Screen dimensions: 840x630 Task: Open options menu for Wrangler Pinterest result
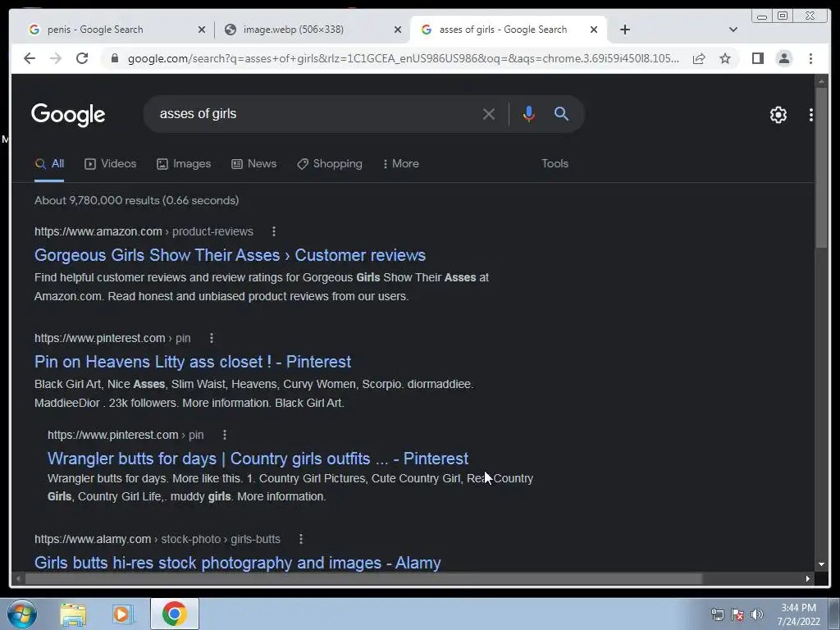pyautogui.click(x=225, y=435)
